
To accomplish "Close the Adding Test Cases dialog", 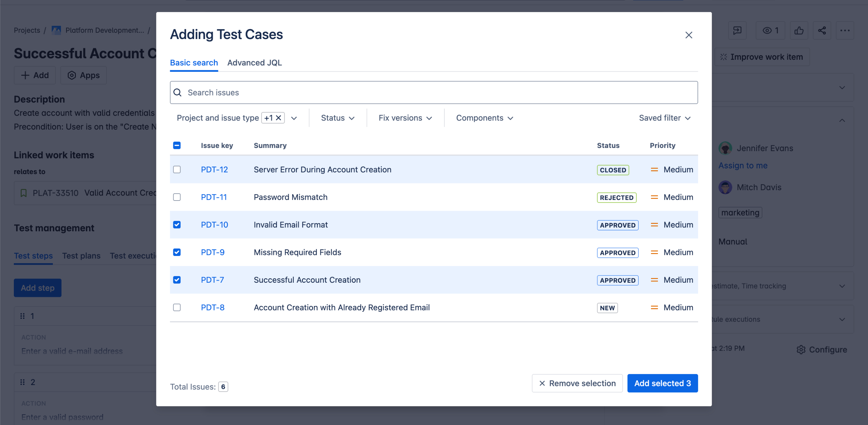I will pyautogui.click(x=688, y=35).
